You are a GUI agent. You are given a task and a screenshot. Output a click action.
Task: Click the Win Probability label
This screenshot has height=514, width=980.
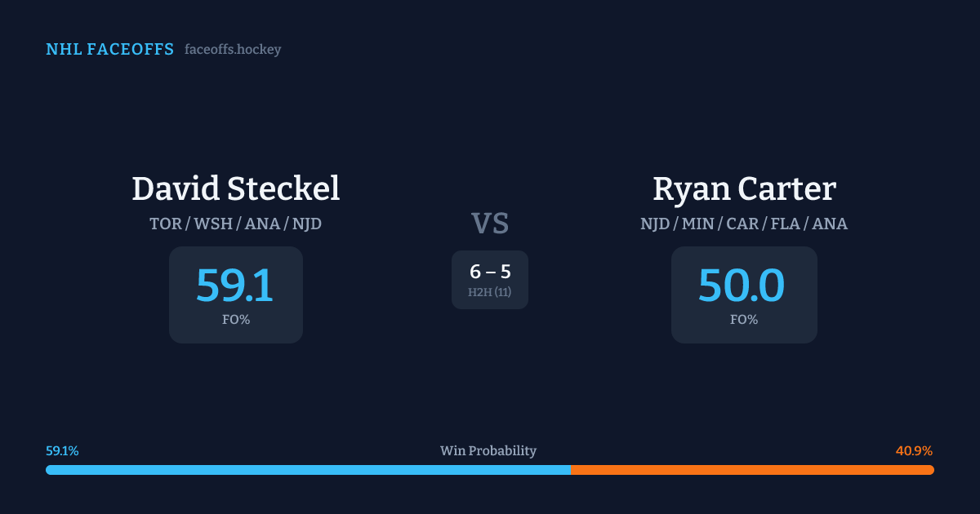488,450
